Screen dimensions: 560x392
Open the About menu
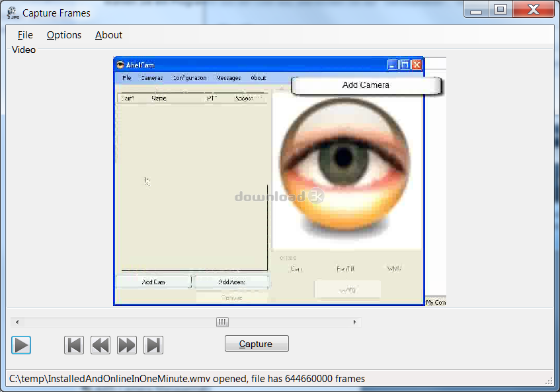coord(108,35)
